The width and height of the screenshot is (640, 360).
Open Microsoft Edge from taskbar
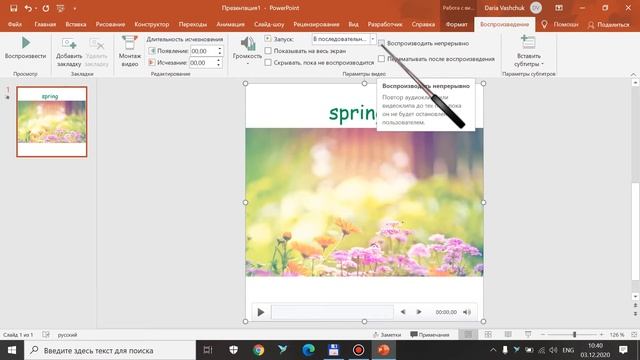click(x=309, y=350)
